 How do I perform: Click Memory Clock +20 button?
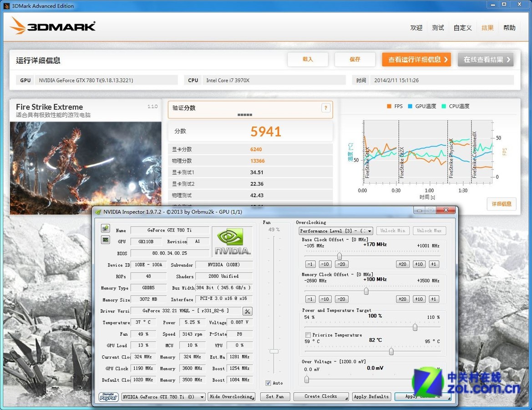pos(402,299)
